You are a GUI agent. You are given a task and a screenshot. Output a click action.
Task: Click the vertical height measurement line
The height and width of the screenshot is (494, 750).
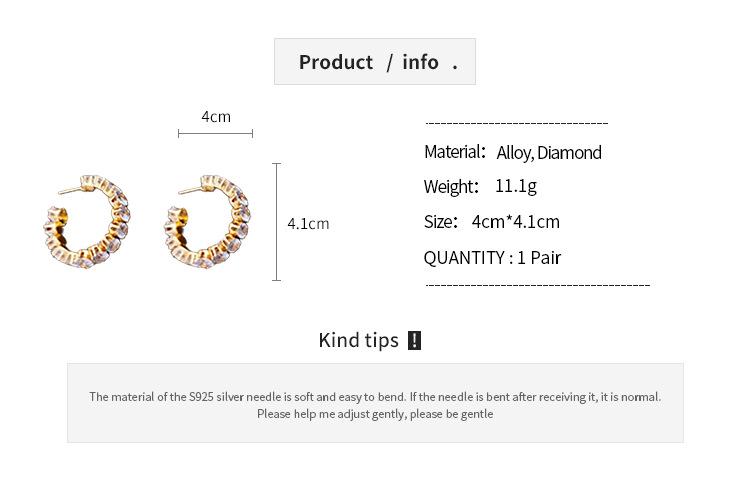277,222
